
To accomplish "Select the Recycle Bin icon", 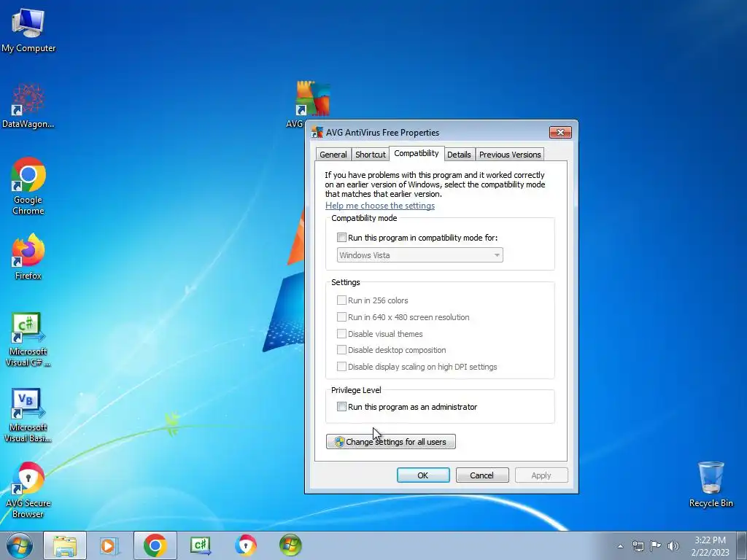I will [x=711, y=484].
